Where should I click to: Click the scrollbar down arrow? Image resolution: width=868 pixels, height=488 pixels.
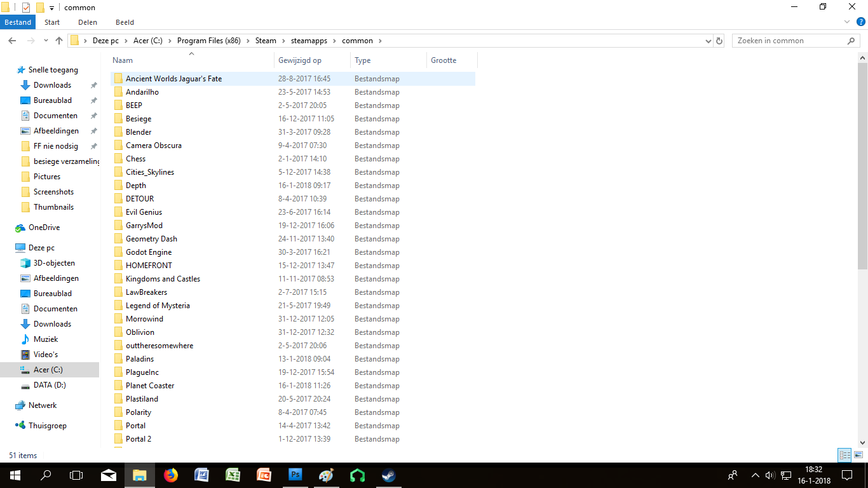pyautogui.click(x=862, y=442)
